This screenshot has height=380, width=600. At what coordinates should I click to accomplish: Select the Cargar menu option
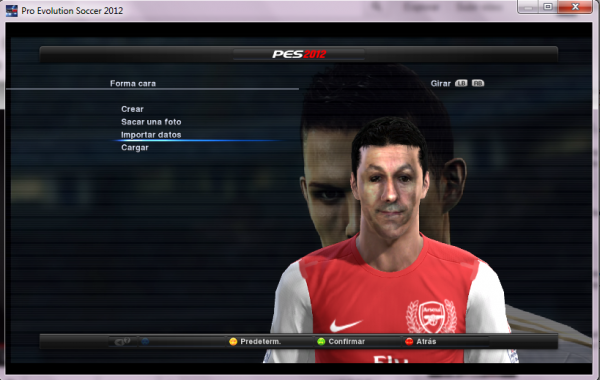tap(135, 147)
